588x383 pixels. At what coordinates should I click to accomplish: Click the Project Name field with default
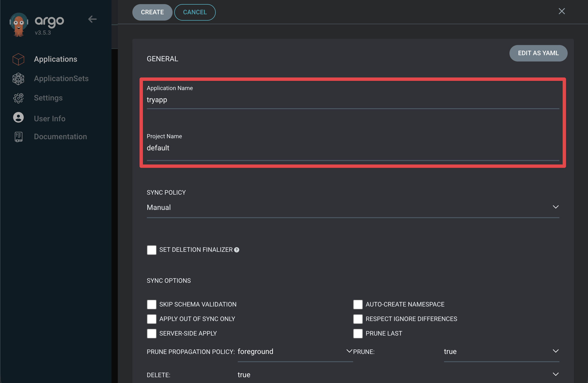pyautogui.click(x=353, y=148)
